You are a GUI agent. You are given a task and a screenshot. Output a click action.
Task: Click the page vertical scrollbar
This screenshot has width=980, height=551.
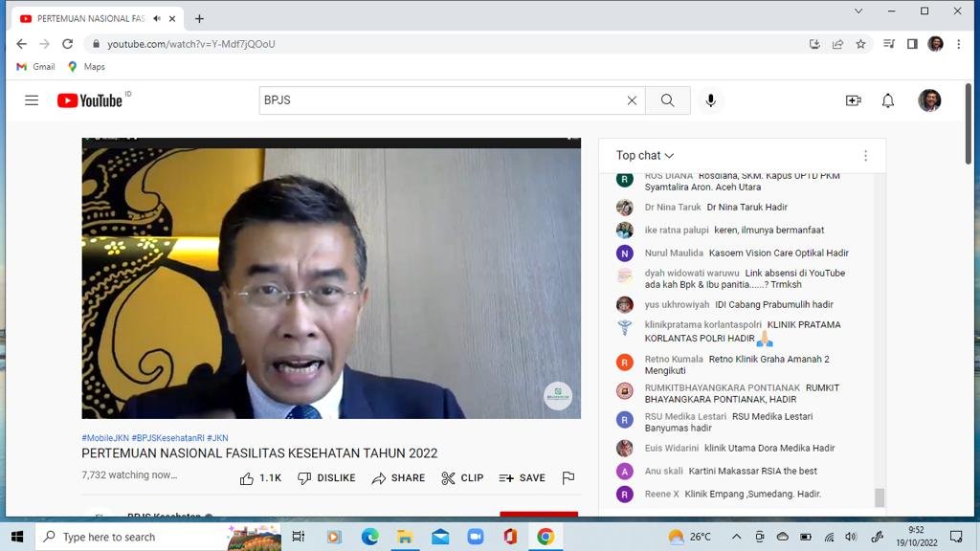[969, 125]
